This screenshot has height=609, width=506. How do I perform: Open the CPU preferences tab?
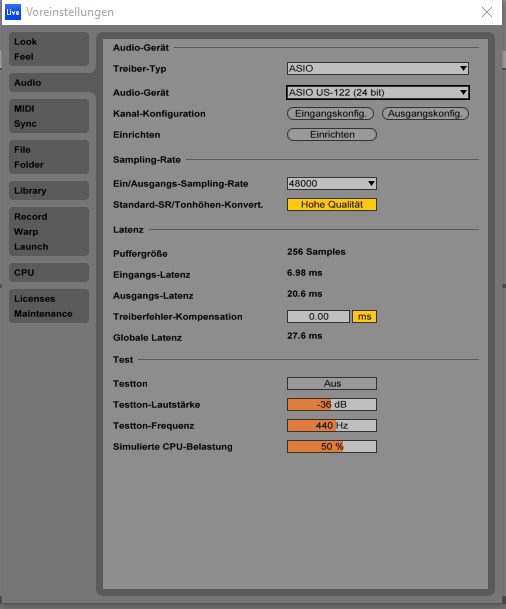[49, 272]
